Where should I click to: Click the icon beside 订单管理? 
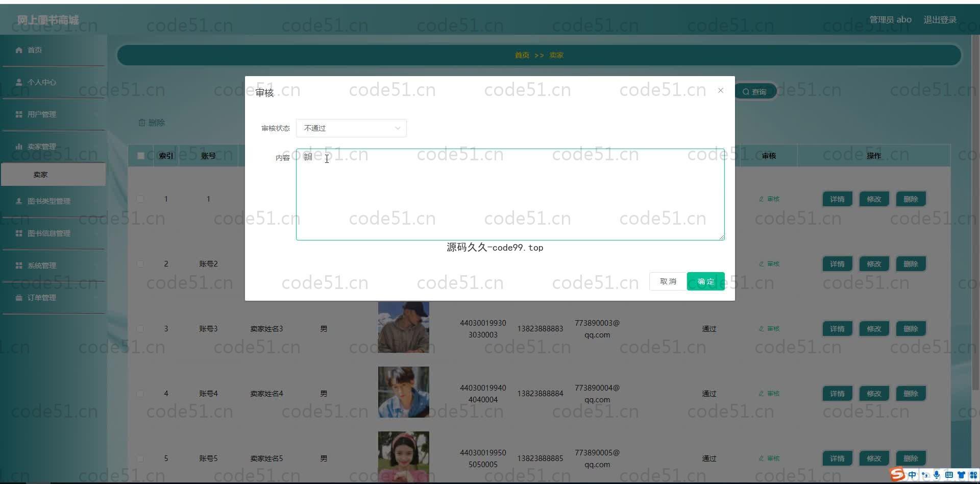[x=19, y=298]
